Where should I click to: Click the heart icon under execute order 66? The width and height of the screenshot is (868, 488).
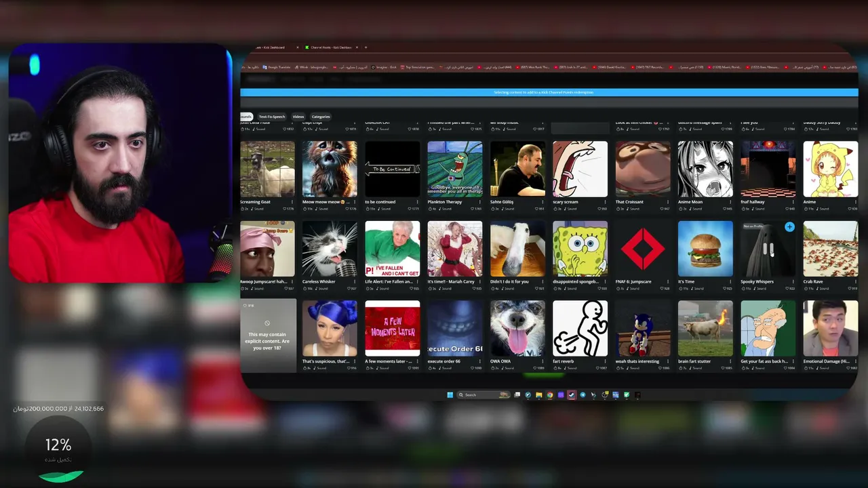[472, 368]
